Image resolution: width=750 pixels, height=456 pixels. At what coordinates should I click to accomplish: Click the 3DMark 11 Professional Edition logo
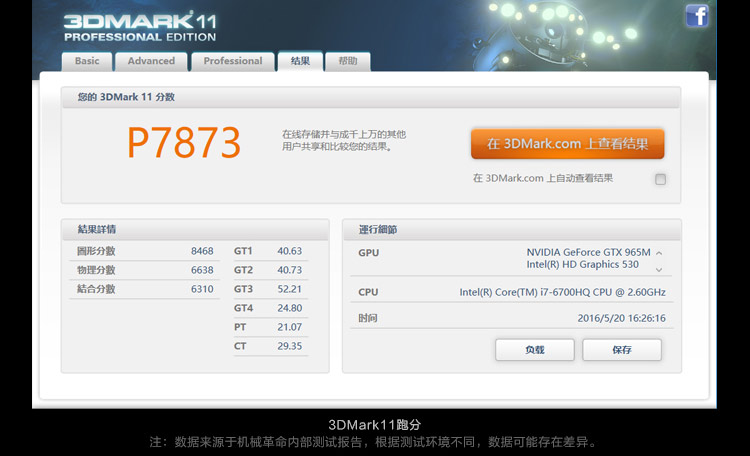(x=140, y=27)
